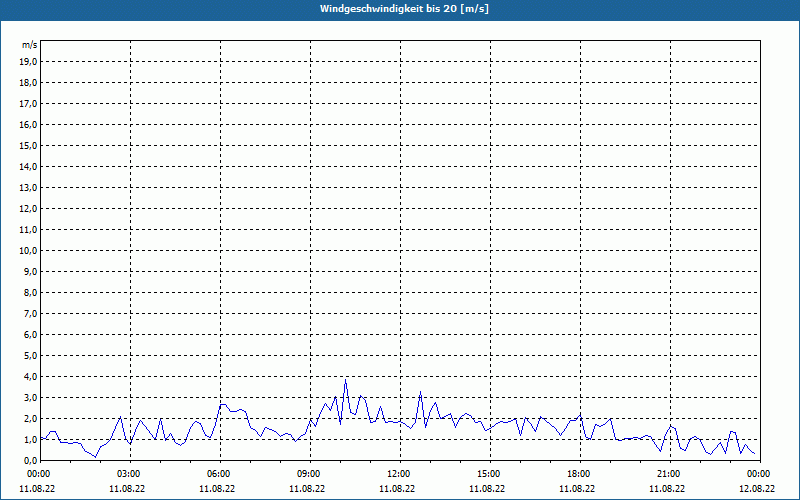Click the "18,0" y-axis label
Screen dimensions: 800x500
[x=28, y=83]
